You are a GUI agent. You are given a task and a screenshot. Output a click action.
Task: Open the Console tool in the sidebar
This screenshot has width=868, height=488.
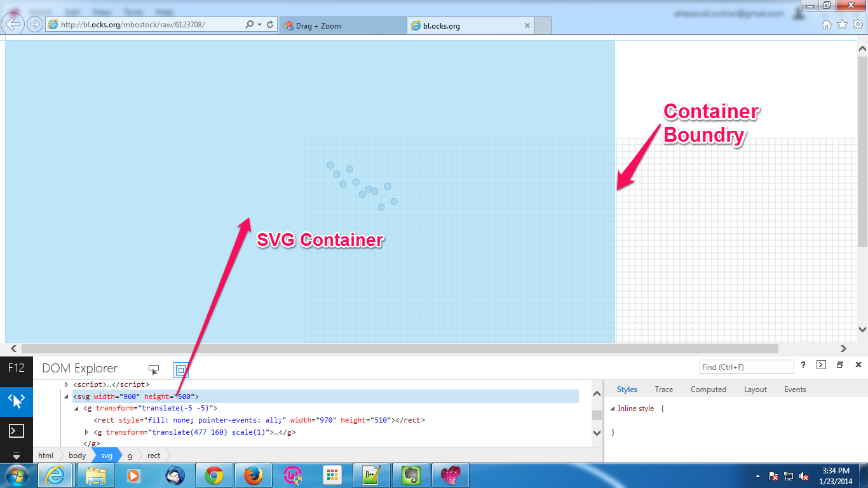point(17,430)
